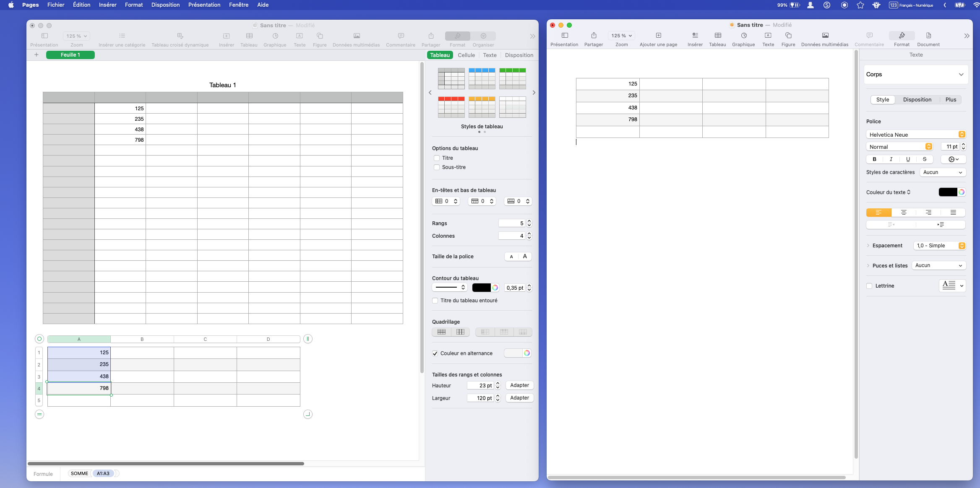This screenshot has width=980, height=488.
Task: Click the Figure icon in Pages toolbar
Action: point(788,36)
